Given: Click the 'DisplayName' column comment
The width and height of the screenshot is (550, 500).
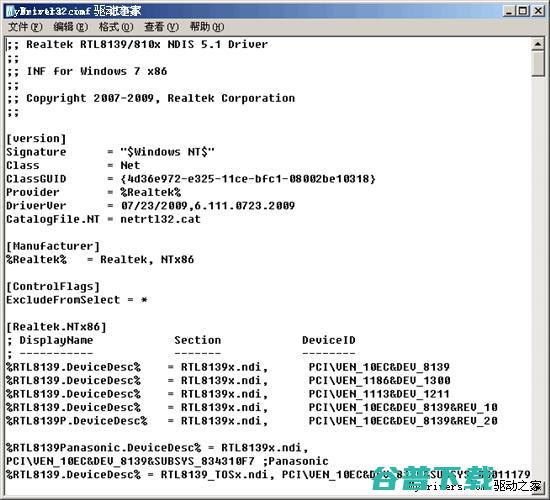Looking at the screenshot, I should click(x=56, y=340).
